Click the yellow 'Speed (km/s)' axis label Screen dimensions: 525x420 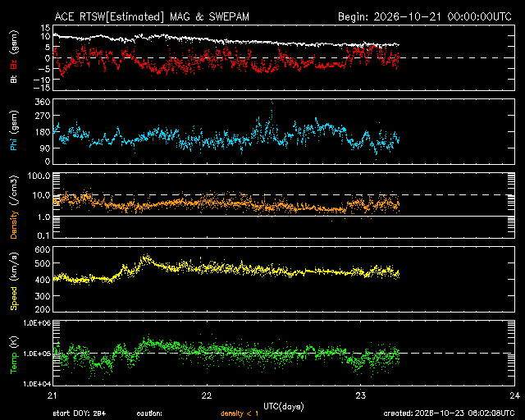pos(14,281)
